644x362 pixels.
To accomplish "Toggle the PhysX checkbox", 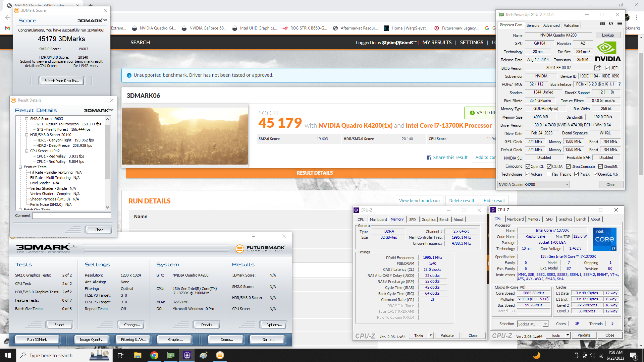I will pyautogui.click(x=576, y=174).
